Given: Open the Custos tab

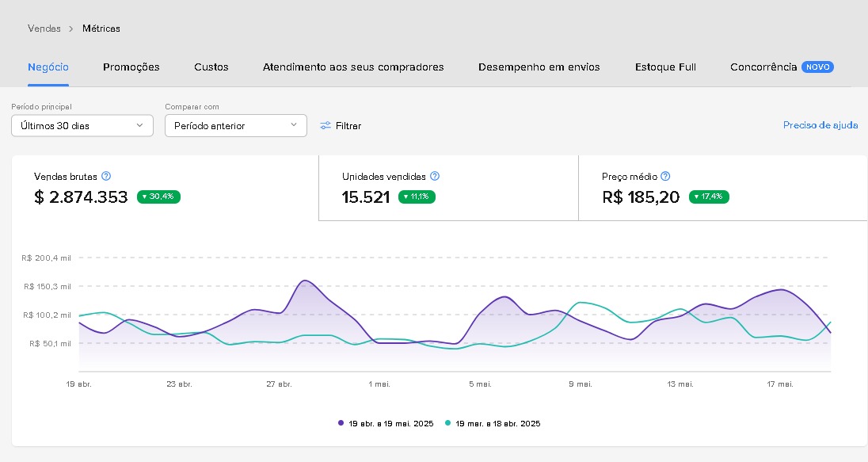Looking at the screenshot, I should click(x=211, y=67).
